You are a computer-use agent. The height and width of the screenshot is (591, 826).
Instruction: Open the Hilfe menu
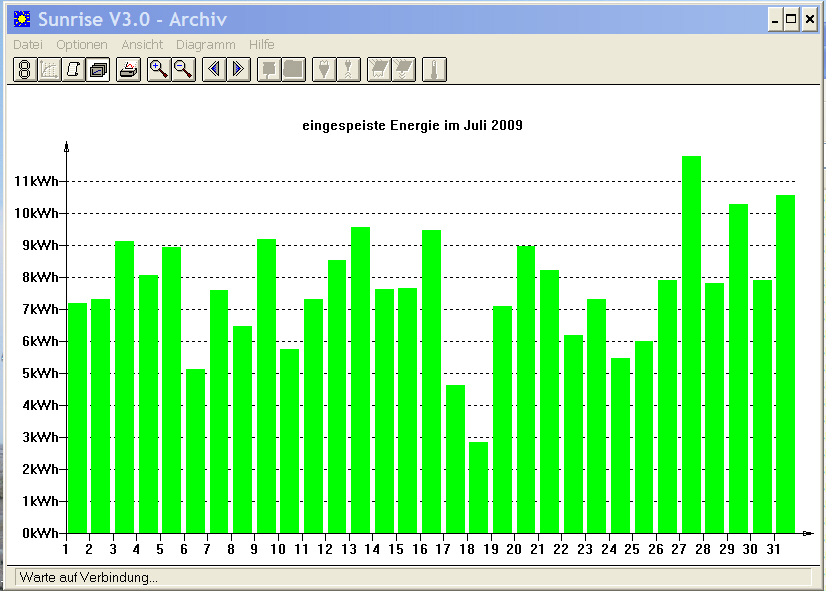262,45
